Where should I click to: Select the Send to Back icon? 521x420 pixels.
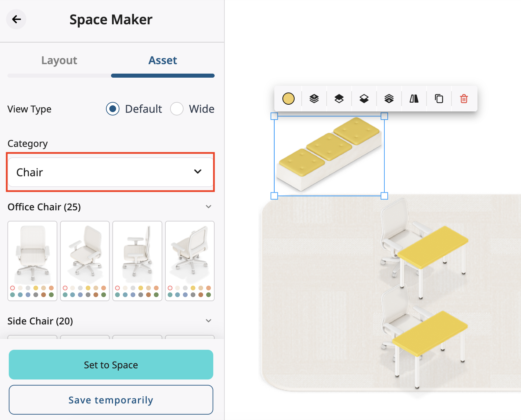(x=389, y=99)
